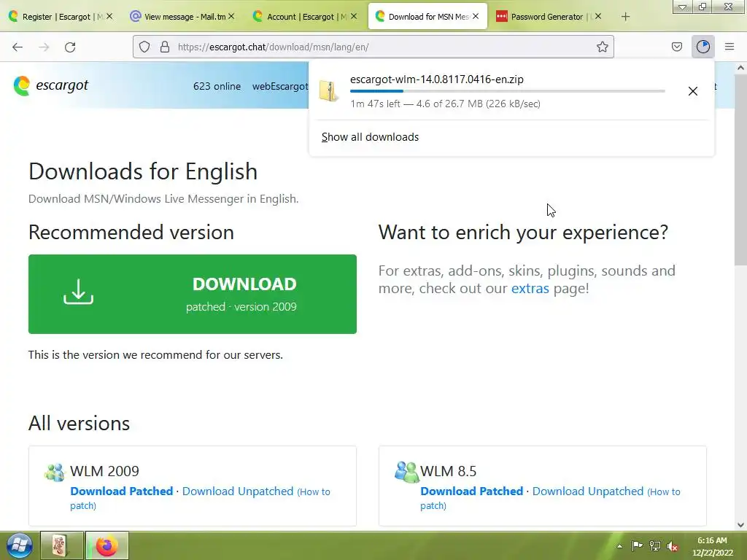Image resolution: width=747 pixels, height=560 pixels.
Task: Click the page vertical scrollbar thumb
Action: 740,171
